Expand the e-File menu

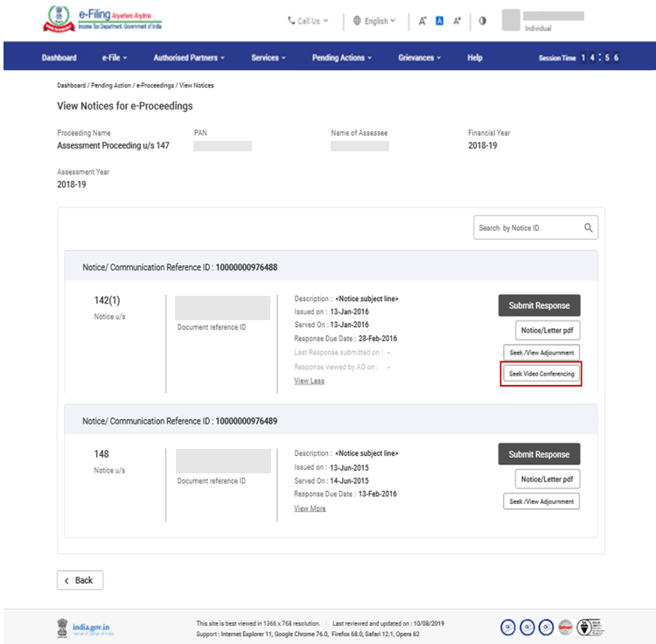click(114, 58)
